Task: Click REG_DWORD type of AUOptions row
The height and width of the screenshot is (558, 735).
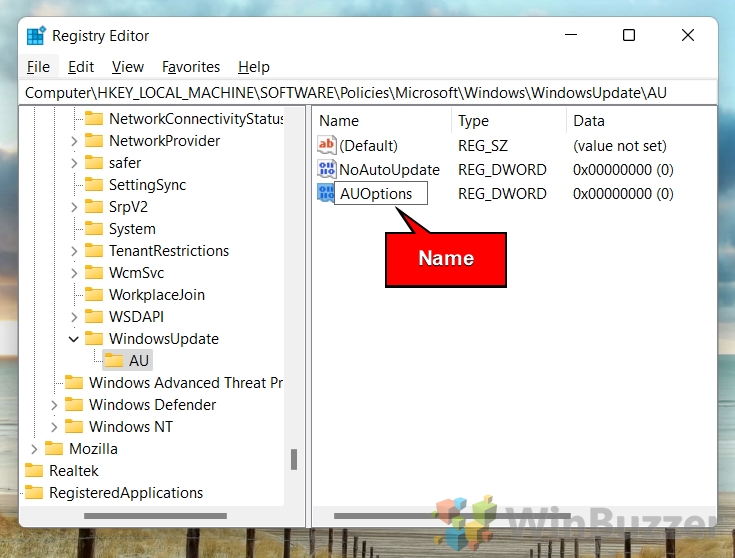Action: pos(502,194)
